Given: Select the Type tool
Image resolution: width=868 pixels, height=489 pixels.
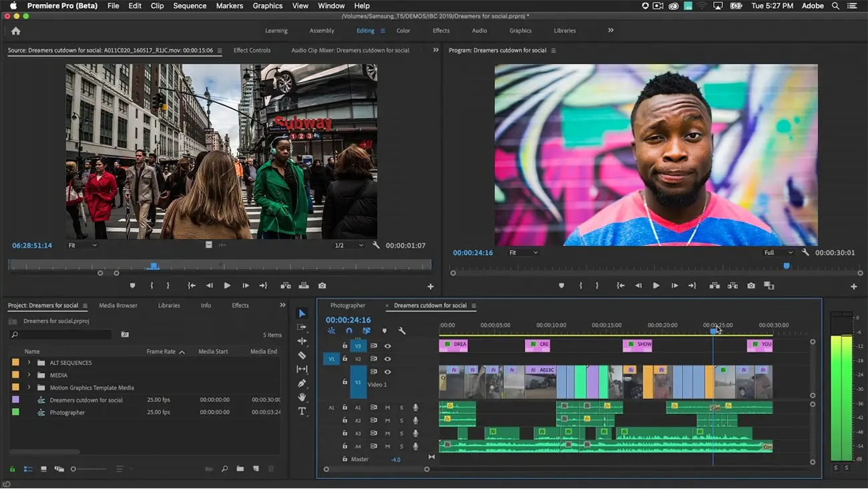Looking at the screenshot, I should (302, 412).
